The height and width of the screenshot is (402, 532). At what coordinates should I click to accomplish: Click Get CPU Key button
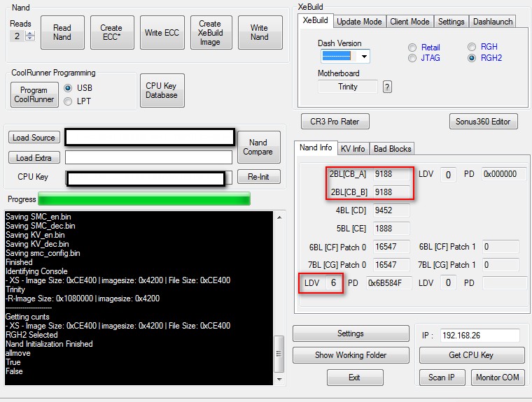[472, 355]
